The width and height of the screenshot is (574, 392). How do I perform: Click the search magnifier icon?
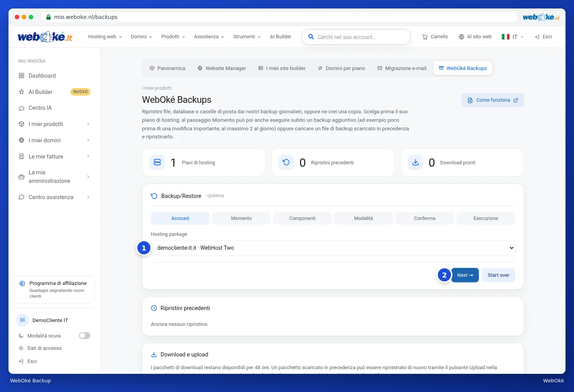(311, 37)
